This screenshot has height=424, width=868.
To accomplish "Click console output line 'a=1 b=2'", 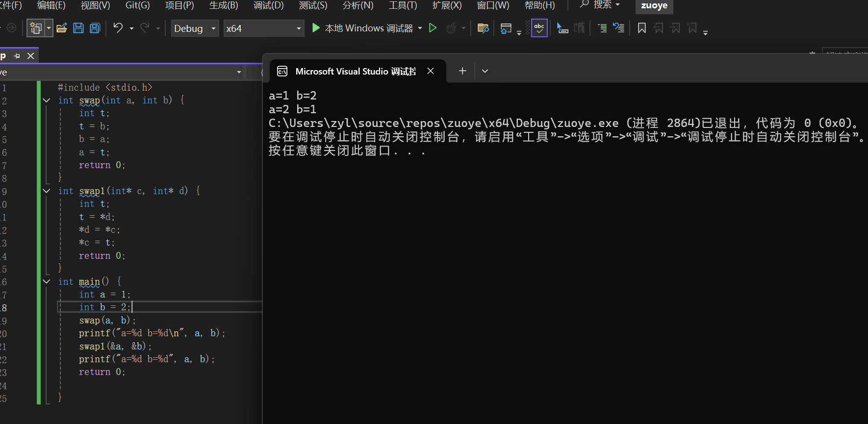I will click(292, 96).
